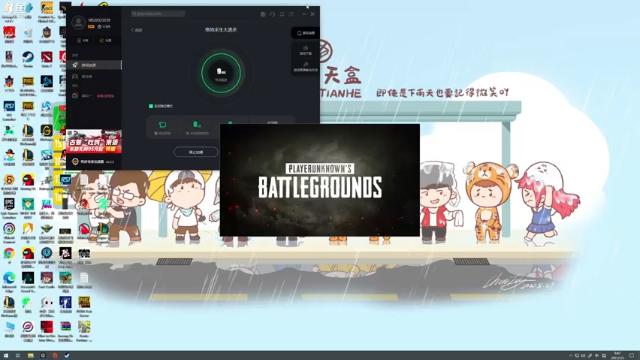
Task: Toggle the green checkbox below the latency ring
Action: (x=151, y=106)
